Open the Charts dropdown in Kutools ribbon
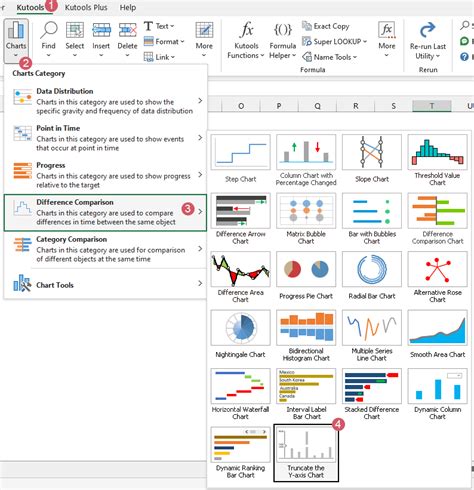This screenshot has width=474, height=490. 16,41
